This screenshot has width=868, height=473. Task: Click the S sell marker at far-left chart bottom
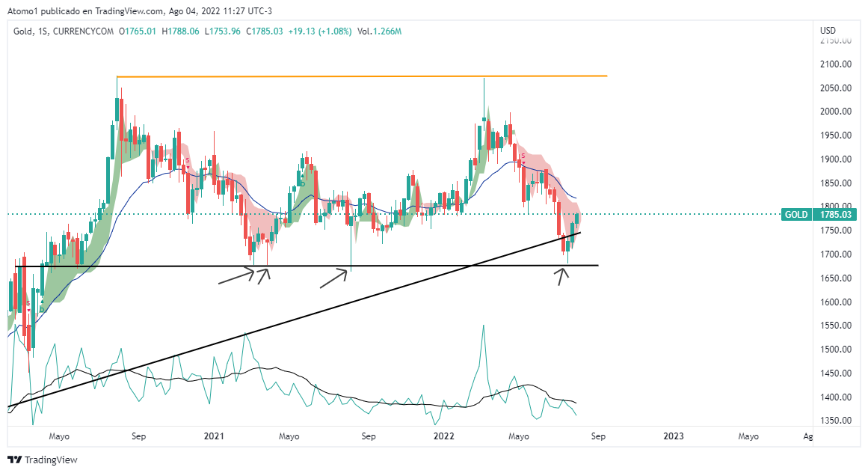point(28,303)
